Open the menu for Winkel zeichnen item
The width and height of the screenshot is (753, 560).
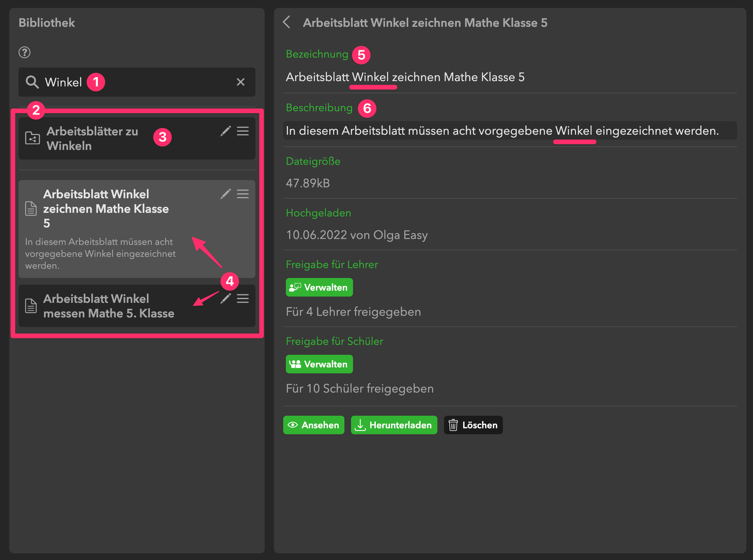[x=243, y=194]
